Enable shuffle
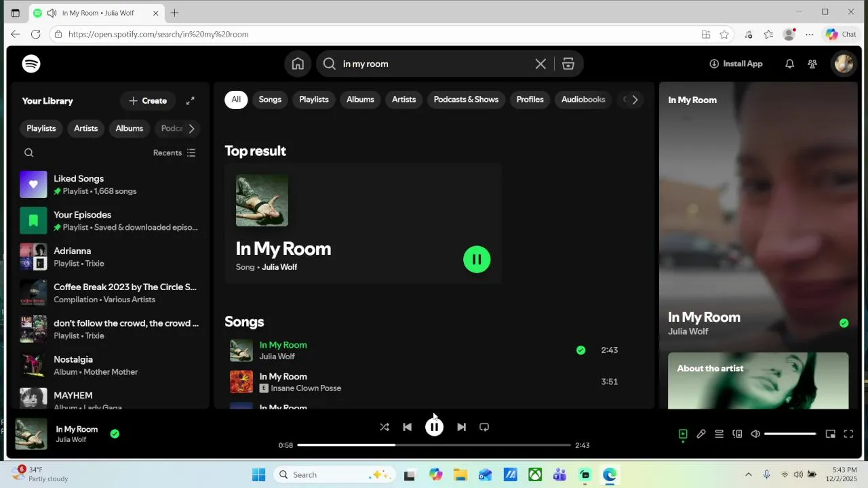This screenshot has height=488, width=868. pyautogui.click(x=384, y=427)
